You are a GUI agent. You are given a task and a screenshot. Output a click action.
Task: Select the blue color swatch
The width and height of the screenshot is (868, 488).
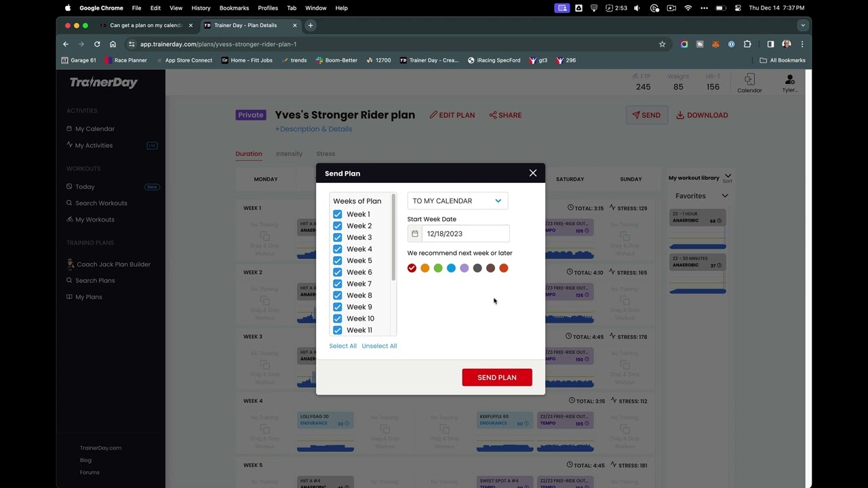coord(451,268)
